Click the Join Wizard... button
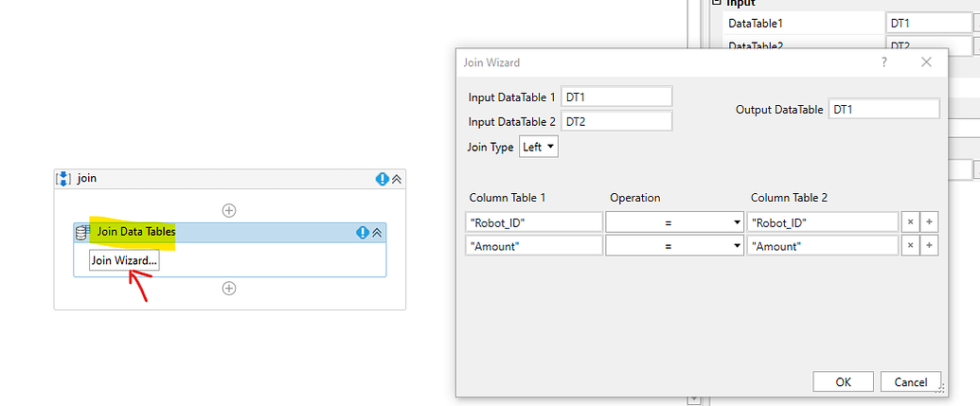Image resolution: width=980 pixels, height=406 pixels. coord(124,260)
